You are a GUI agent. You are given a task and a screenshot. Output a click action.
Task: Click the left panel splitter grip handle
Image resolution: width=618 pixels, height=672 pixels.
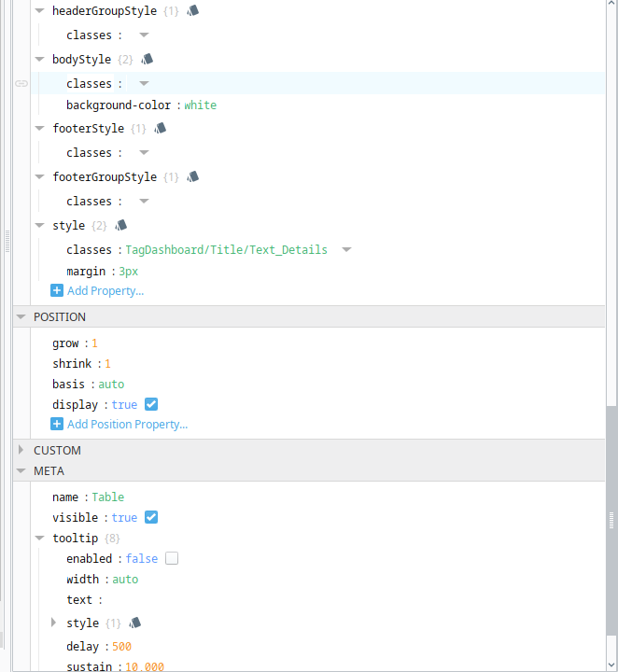7,242
